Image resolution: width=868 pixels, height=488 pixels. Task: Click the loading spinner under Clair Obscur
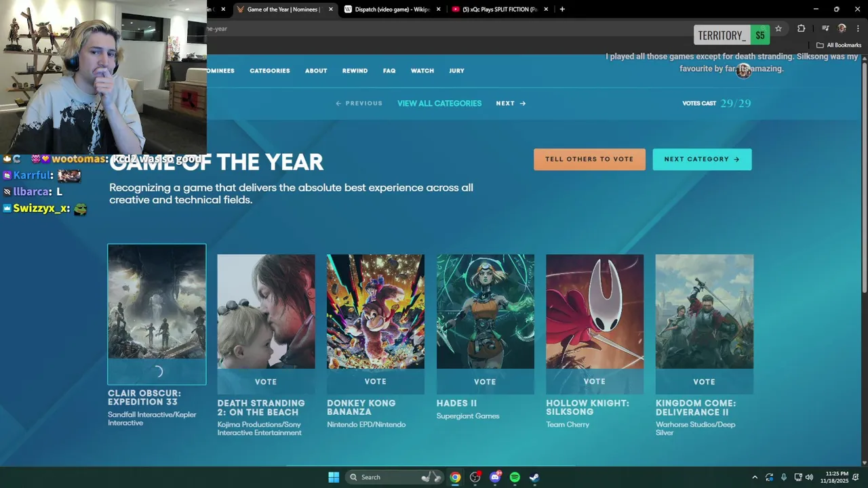click(x=157, y=371)
